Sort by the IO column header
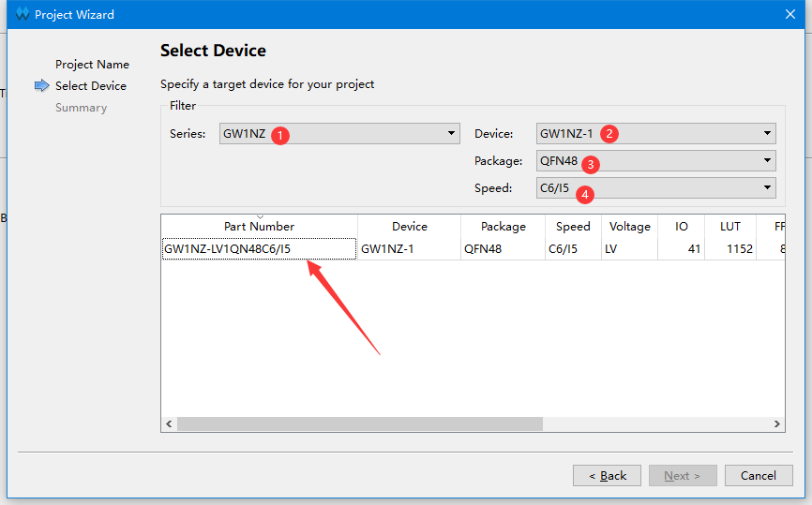 point(681,226)
